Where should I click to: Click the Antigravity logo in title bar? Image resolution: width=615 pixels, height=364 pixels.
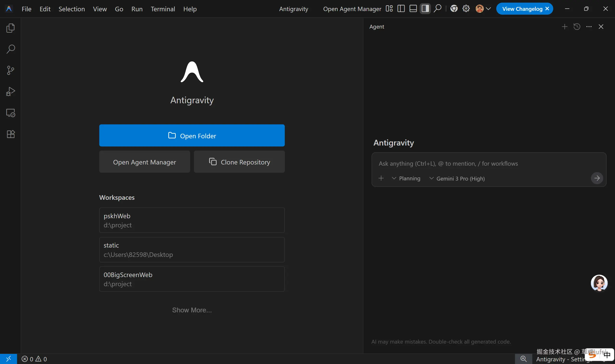click(9, 9)
